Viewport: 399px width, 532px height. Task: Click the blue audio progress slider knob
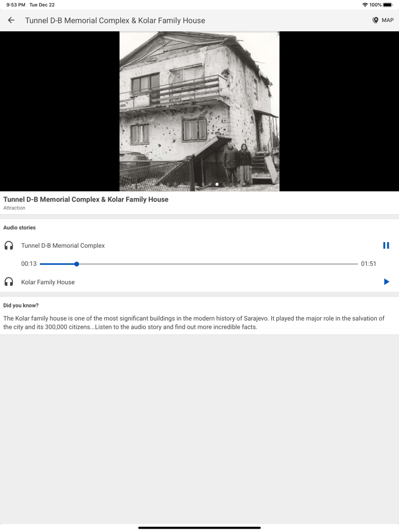[x=77, y=264]
